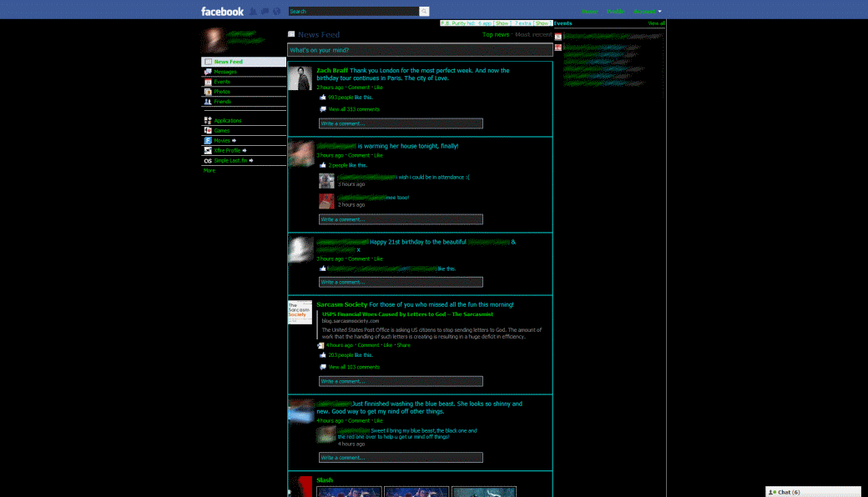Screen dimensions: 868x497
Task: Click Write a comment under Zach Braff's post
Action: pyautogui.click(x=401, y=123)
